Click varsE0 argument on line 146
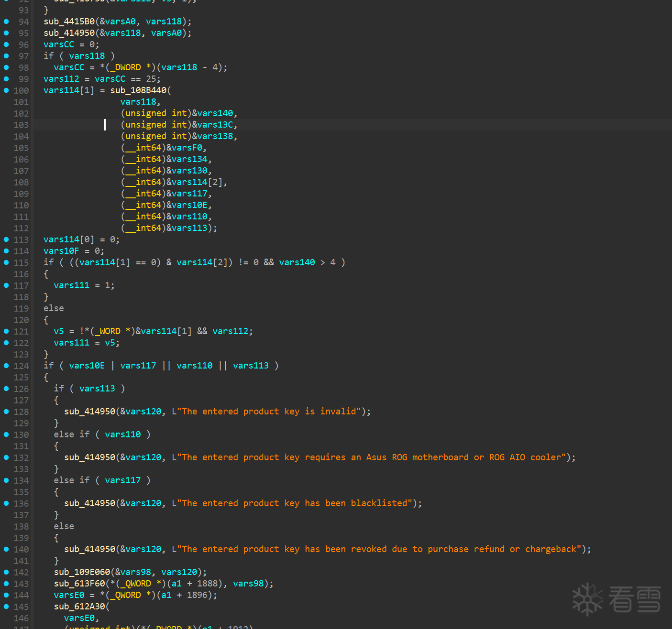This screenshot has width=672, height=629. [79, 618]
